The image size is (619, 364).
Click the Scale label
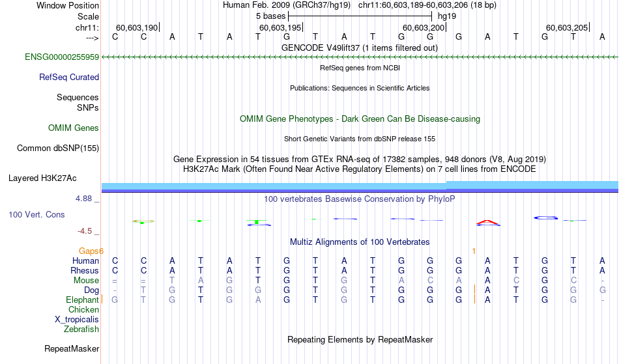click(88, 16)
